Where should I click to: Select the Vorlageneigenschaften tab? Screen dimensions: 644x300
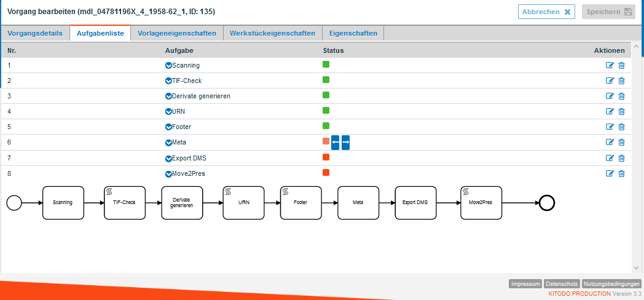(x=177, y=33)
